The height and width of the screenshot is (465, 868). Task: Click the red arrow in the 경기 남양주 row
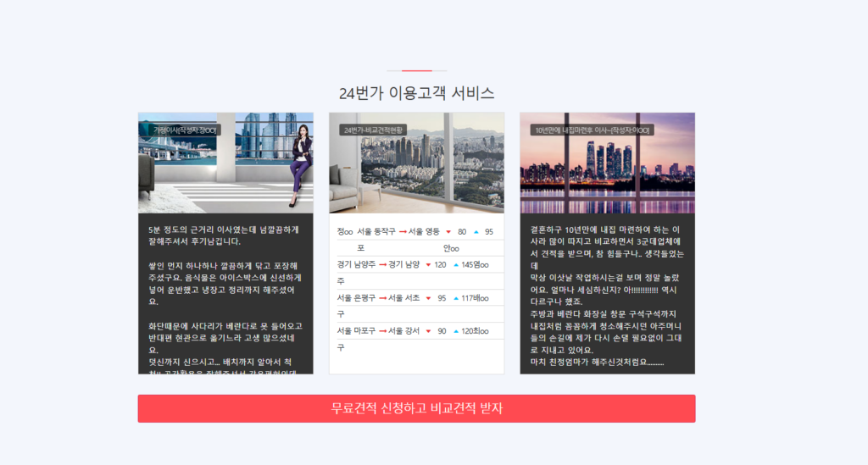coord(383,265)
